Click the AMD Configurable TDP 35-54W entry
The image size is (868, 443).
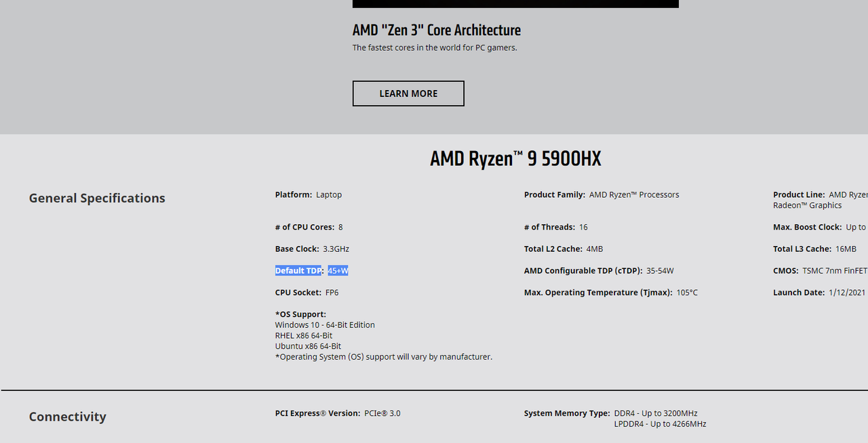point(599,271)
